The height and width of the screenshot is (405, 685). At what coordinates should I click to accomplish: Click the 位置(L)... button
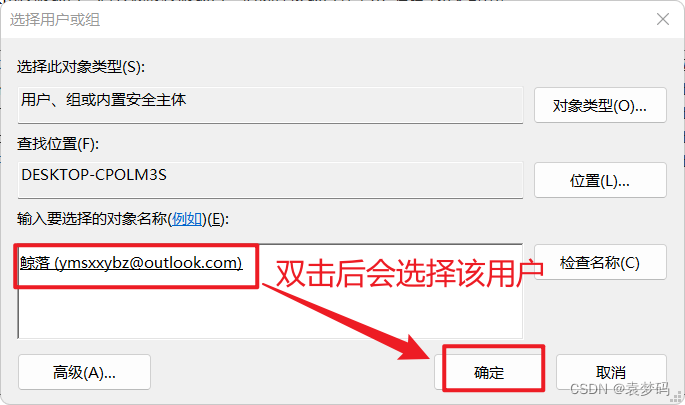[600, 180]
